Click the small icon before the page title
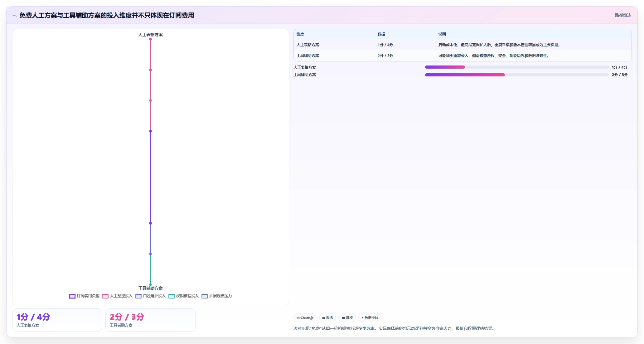The height and width of the screenshot is (344, 644). pos(15,16)
